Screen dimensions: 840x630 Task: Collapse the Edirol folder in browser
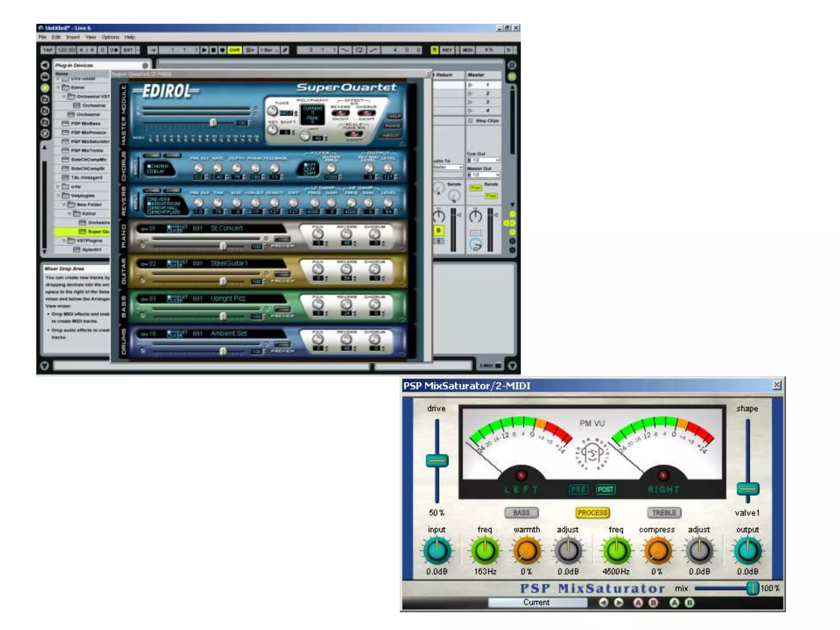click(58, 87)
